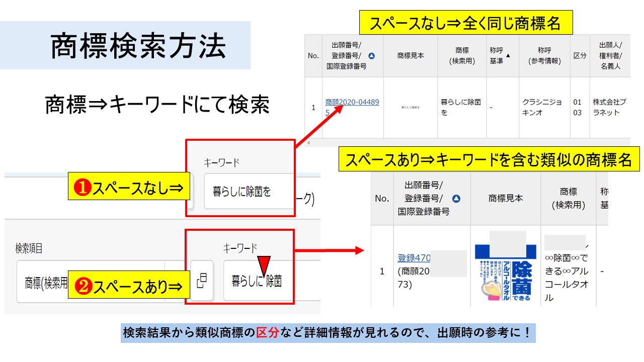Click the 株式会社プラネット applicant cell
This screenshot has width=644, height=362.
pos(609,107)
